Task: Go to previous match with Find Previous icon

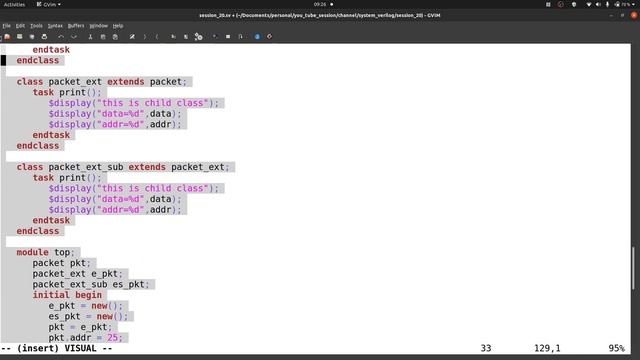Action: click(157, 37)
